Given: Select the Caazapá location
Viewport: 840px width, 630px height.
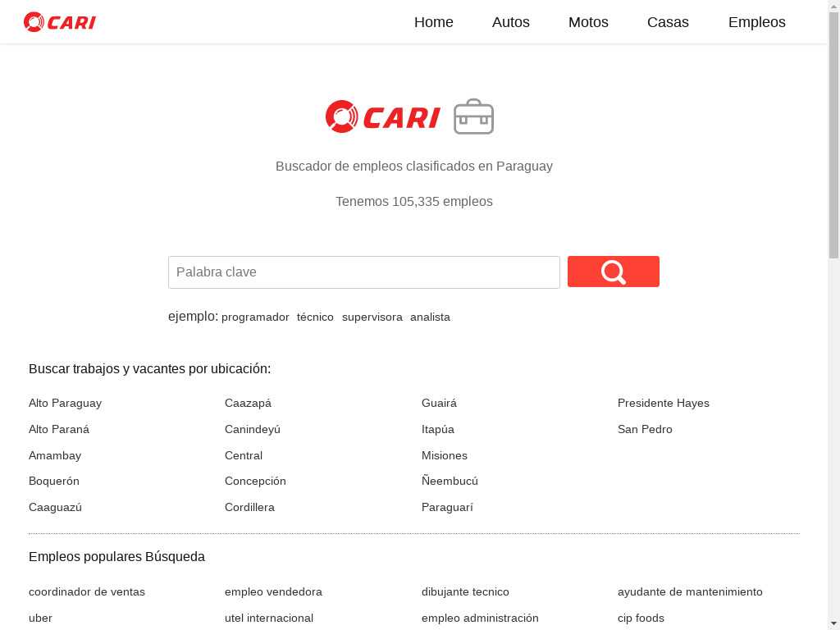Looking at the screenshot, I should click(x=248, y=403).
